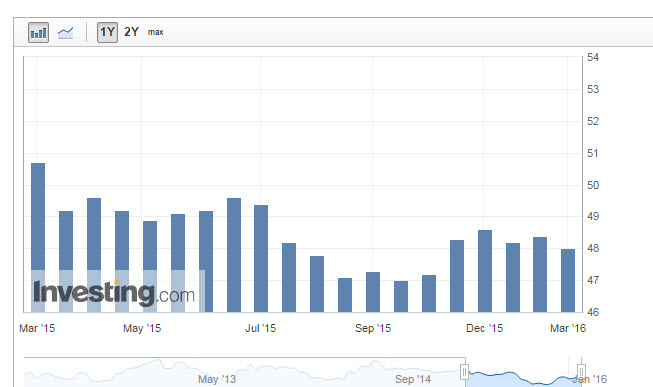Click the last bar at Mar '16
The width and height of the screenshot is (653, 387).
coord(568,280)
